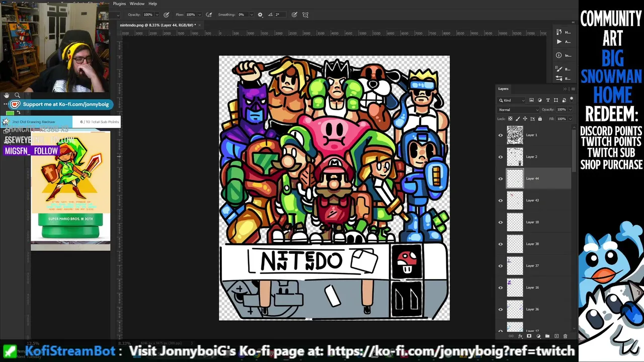Screen dimensions: 644x362
Task: Toggle the layer filter on/off switch
Action: coord(572,100)
